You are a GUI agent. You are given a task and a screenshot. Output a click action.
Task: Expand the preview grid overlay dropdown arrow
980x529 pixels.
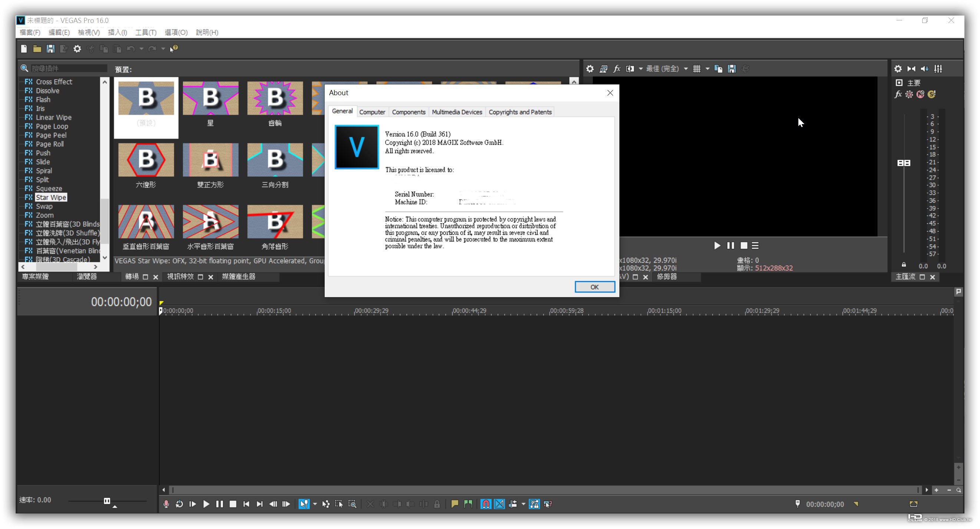point(707,69)
